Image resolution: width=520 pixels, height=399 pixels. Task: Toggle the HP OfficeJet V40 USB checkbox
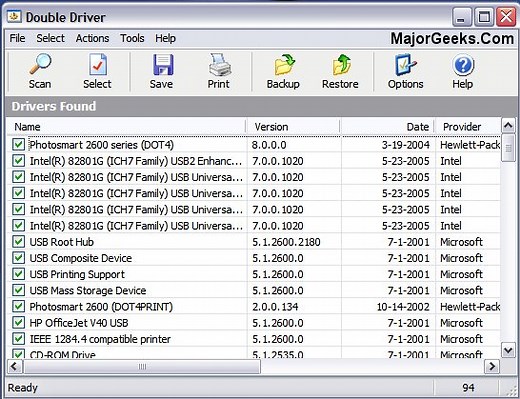tap(18, 322)
